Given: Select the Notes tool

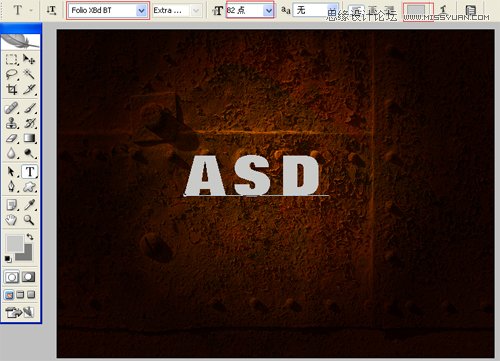Looking at the screenshot, I should point(12,205).
